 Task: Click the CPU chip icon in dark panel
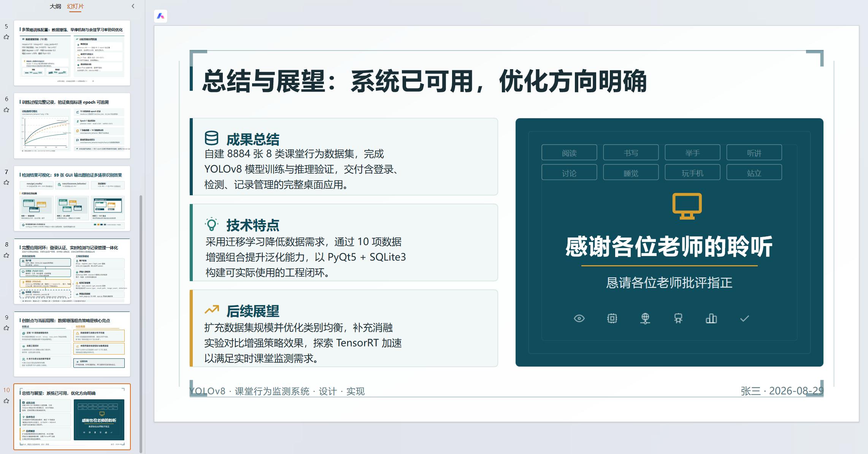coord(612,318)
